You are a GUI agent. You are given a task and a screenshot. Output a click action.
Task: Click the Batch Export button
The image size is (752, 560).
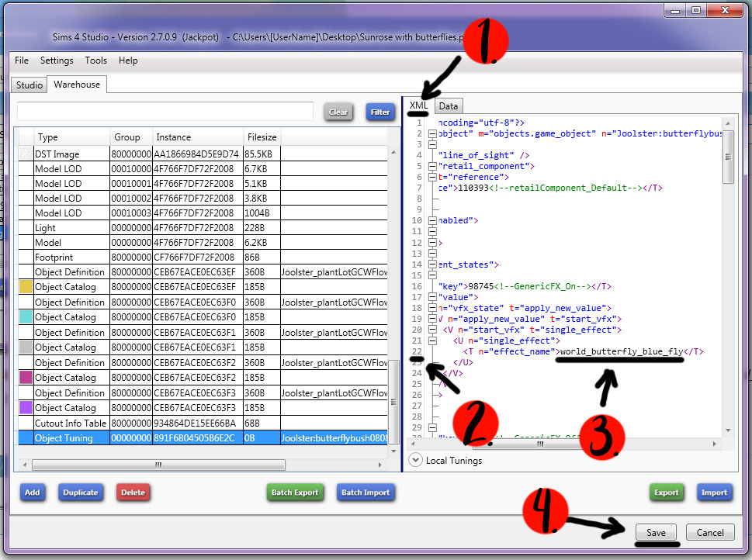tap(295, 493)
